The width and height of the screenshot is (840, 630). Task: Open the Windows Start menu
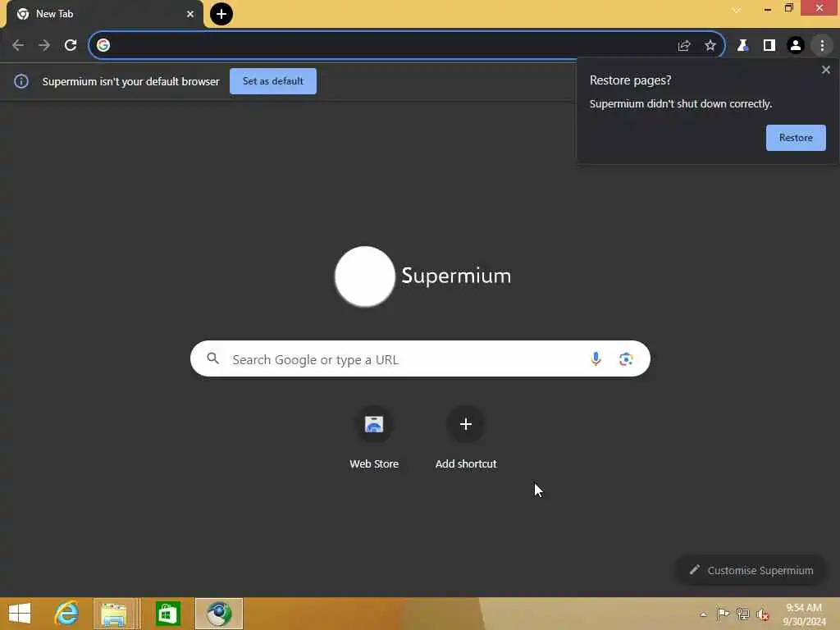click(20, 614)
